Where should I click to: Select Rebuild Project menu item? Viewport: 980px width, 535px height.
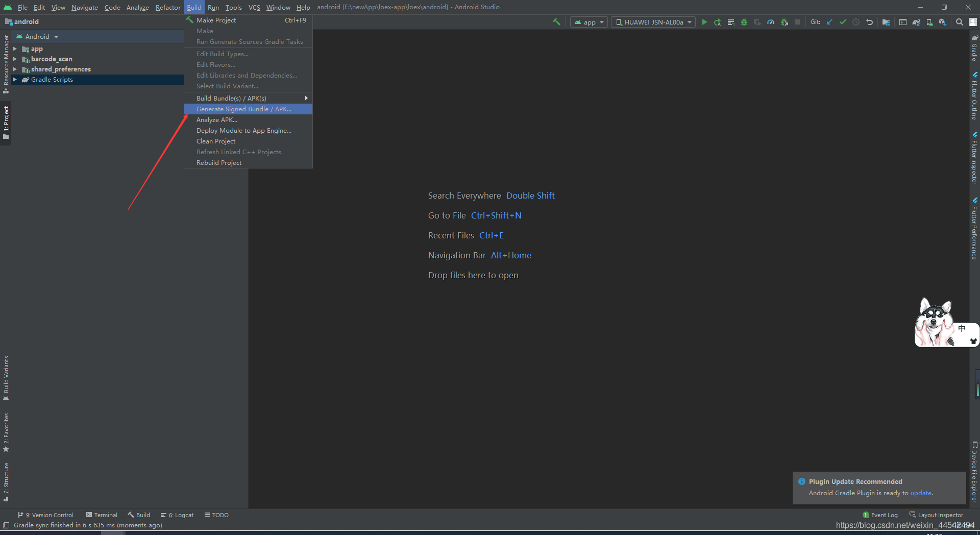click(x=248, y=162)
